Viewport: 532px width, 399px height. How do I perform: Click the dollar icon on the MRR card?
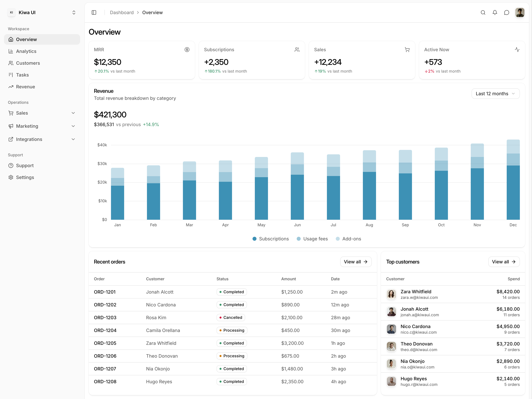click(x=187, y=50)
